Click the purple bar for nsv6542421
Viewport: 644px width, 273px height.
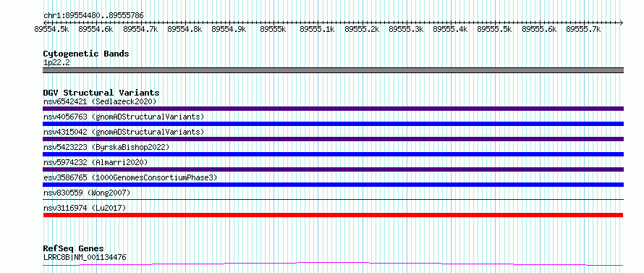[333, 109]
